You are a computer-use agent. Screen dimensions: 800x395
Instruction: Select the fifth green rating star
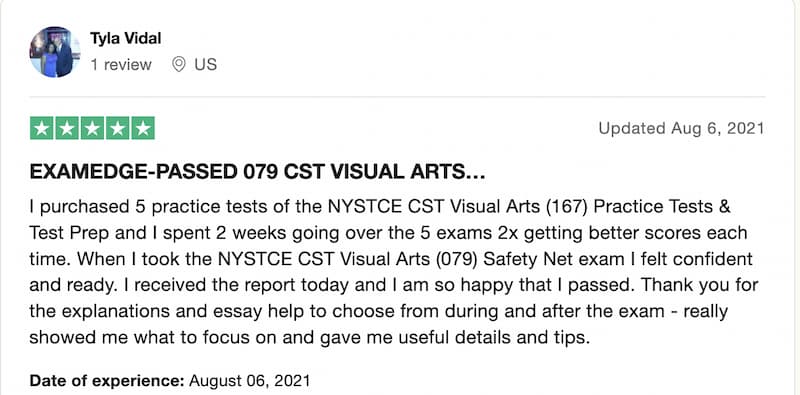click(x=143, y=128)
